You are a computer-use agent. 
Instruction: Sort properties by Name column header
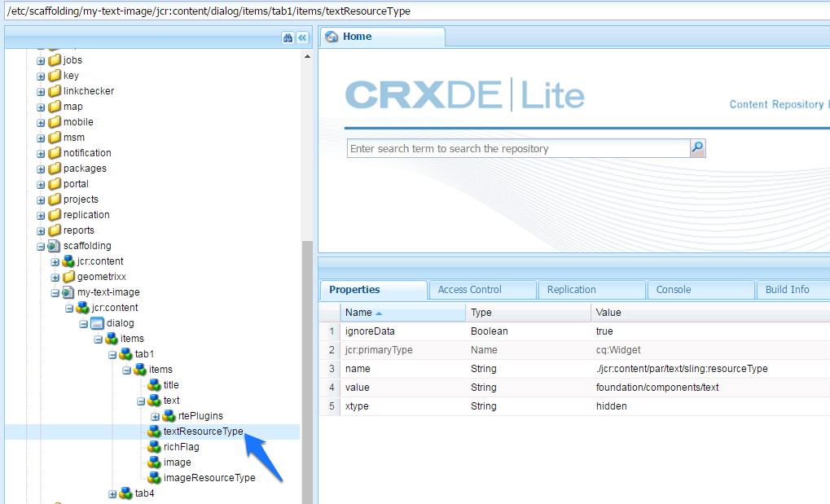click(x=403, y=313)
